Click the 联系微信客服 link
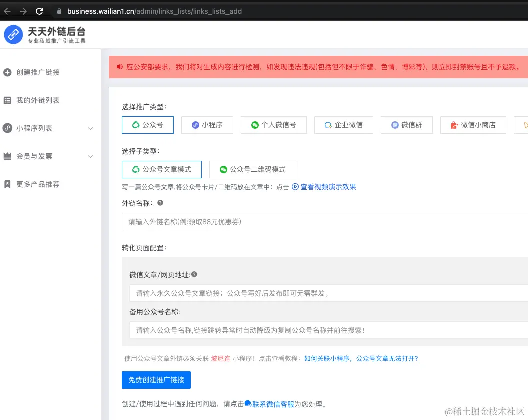Viewport: 528px width, 420px height. (x=273, y=404)
